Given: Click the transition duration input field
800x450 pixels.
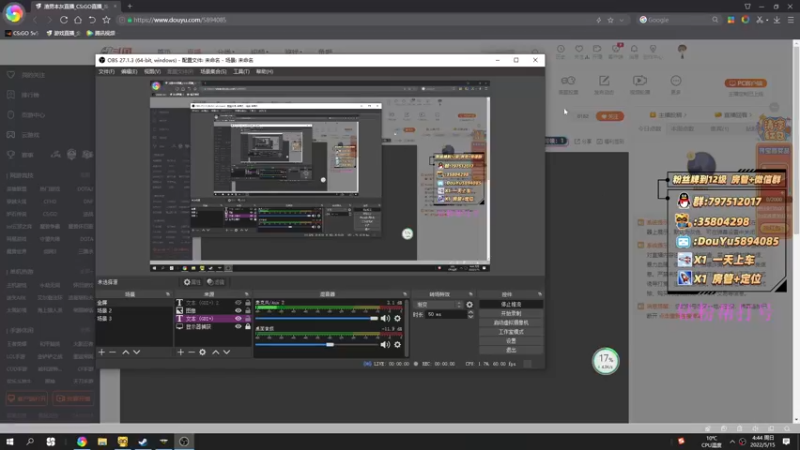Looking at the screenshot, I should (x=446, y=315).
